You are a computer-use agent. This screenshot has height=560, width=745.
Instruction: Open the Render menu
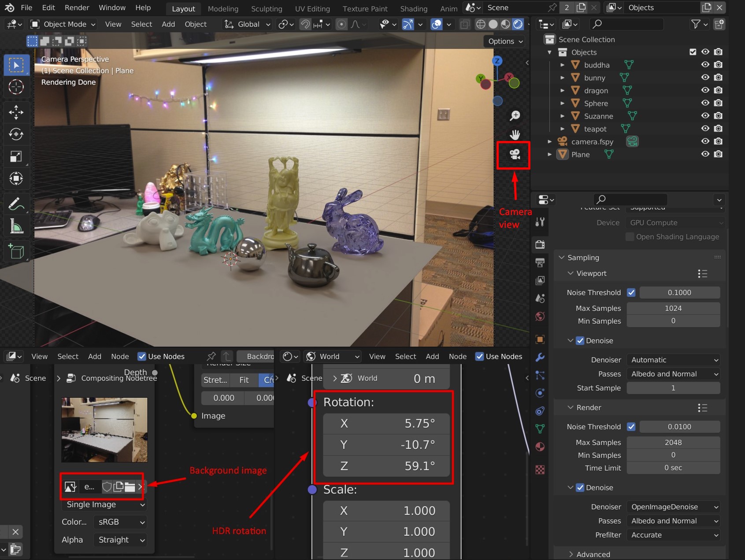[77, 8]
